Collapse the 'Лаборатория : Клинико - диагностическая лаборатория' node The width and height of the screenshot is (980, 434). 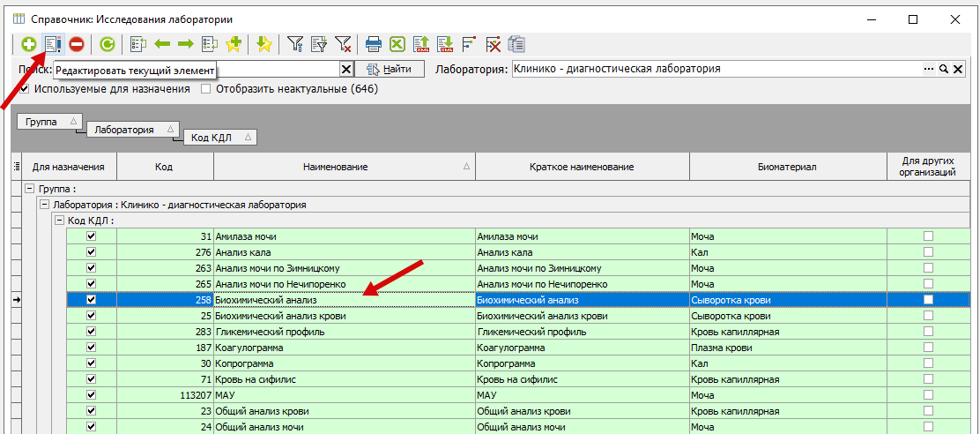tap(45, 205)
